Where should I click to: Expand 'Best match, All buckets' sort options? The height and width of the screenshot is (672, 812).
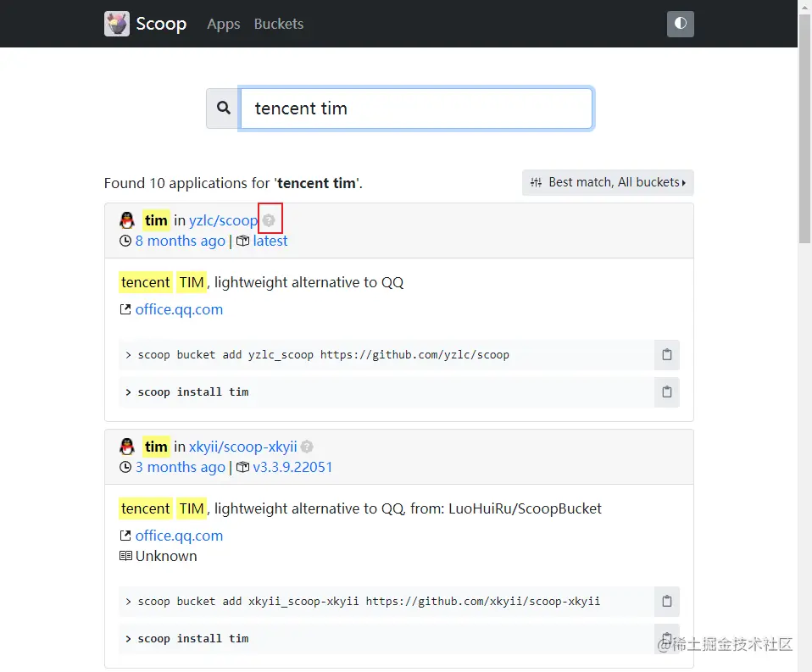coord(608,182)
